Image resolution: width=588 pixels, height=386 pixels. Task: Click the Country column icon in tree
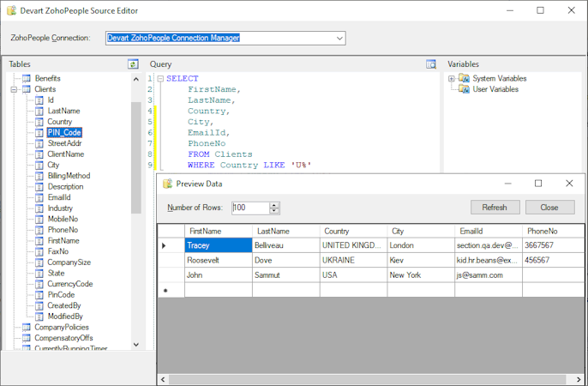[x=39, y=122]
